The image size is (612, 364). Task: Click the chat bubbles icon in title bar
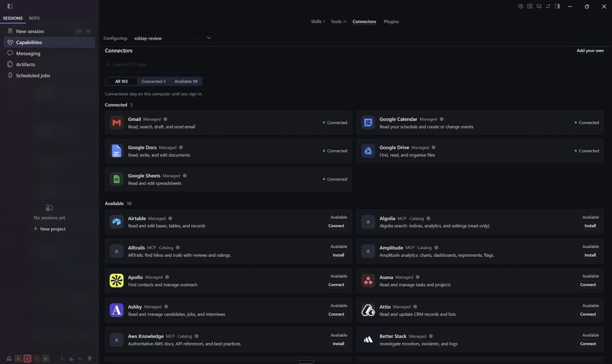pyautogui.click(x=539, y=6)
